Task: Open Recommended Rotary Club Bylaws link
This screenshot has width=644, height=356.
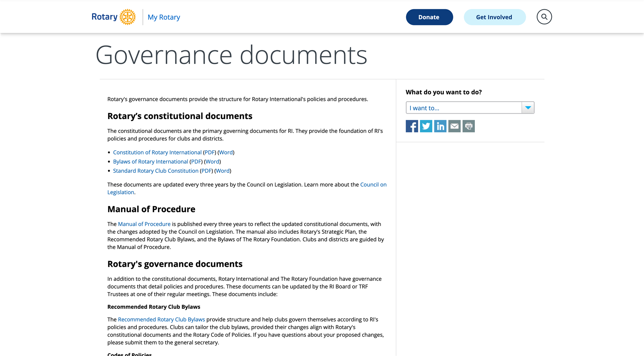Action: click(161, 319)
